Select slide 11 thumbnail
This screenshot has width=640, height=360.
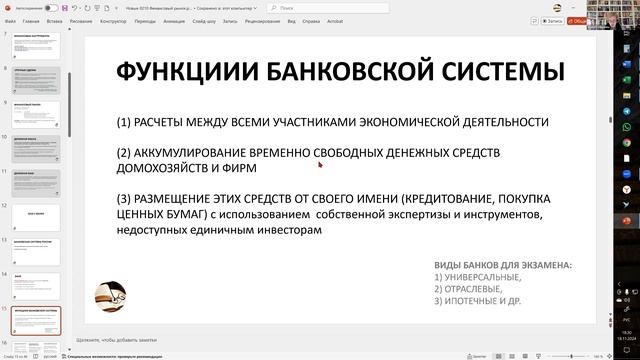click(x=36, y=184)
